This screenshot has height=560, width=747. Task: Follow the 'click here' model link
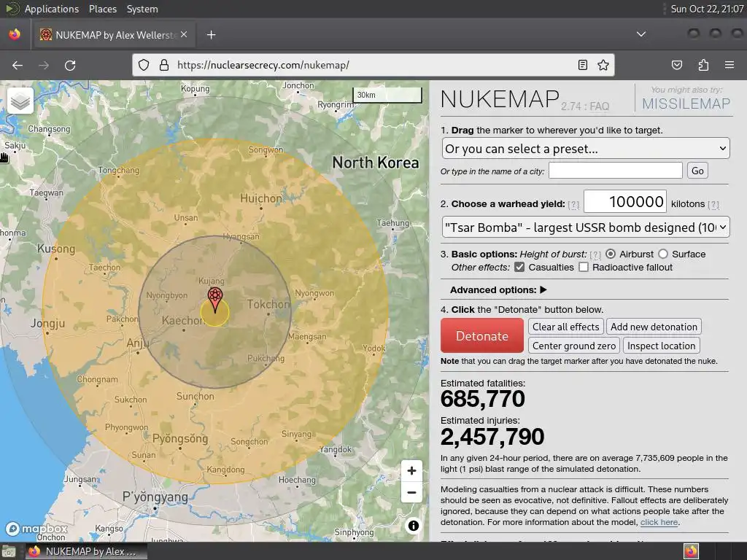click(659, 522)
